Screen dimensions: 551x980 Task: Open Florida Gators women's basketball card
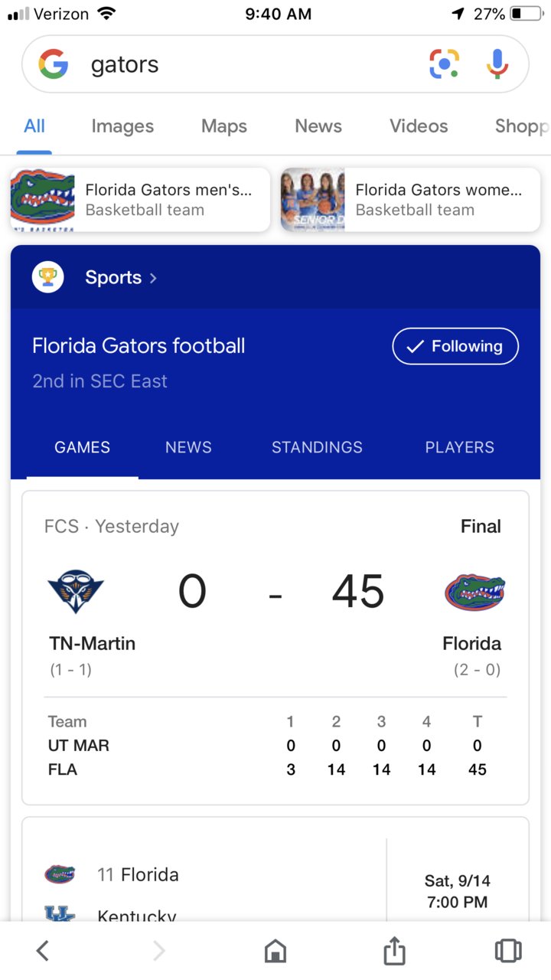(x=410, y=200)
